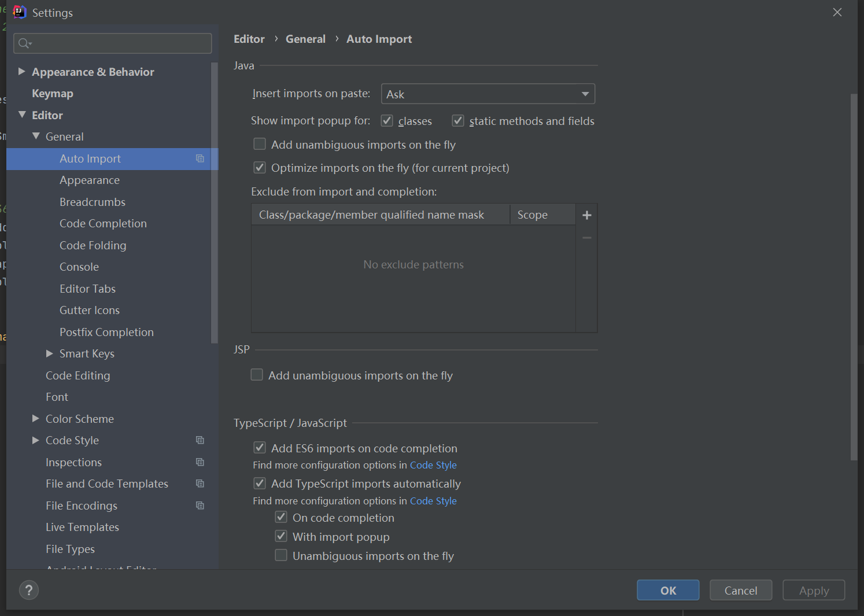Select Editor Tabs settings
This screenshot has width=864, height=616.
pos(87,289)
